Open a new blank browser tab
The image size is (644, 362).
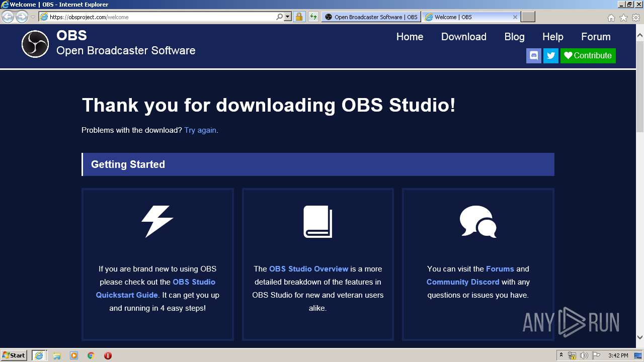point(528,17)
